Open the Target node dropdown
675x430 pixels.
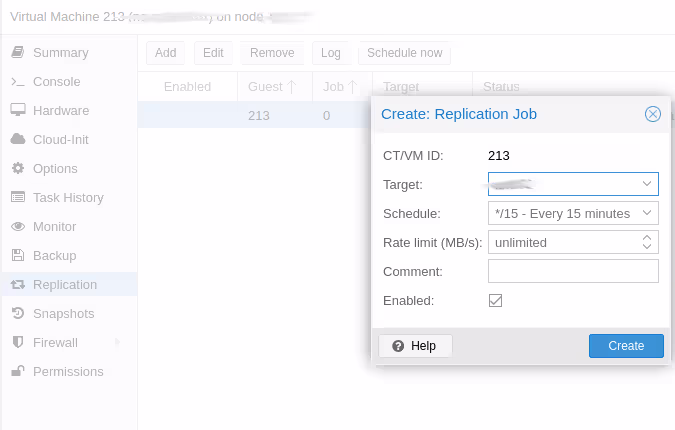(x=647, y=184)
